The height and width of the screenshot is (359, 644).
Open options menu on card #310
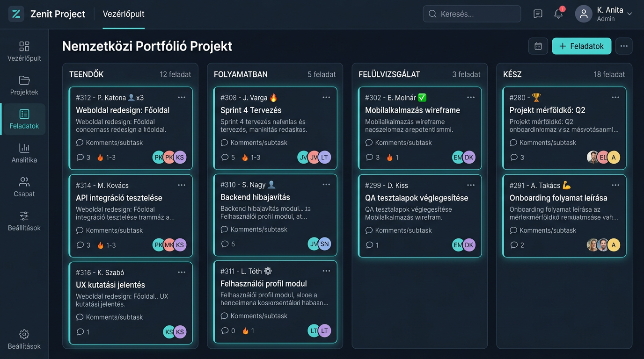pyautogui.click(x=326, y=185)
